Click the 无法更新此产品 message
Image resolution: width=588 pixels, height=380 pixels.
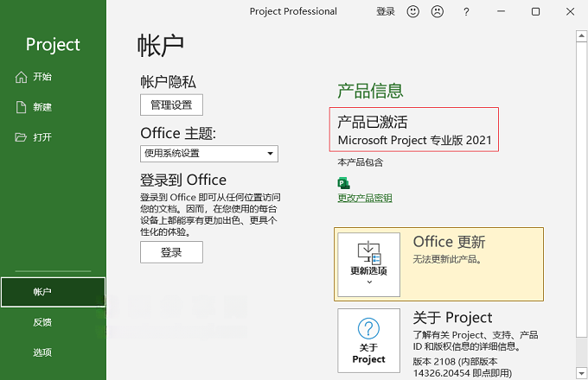[x=447, y=259]
